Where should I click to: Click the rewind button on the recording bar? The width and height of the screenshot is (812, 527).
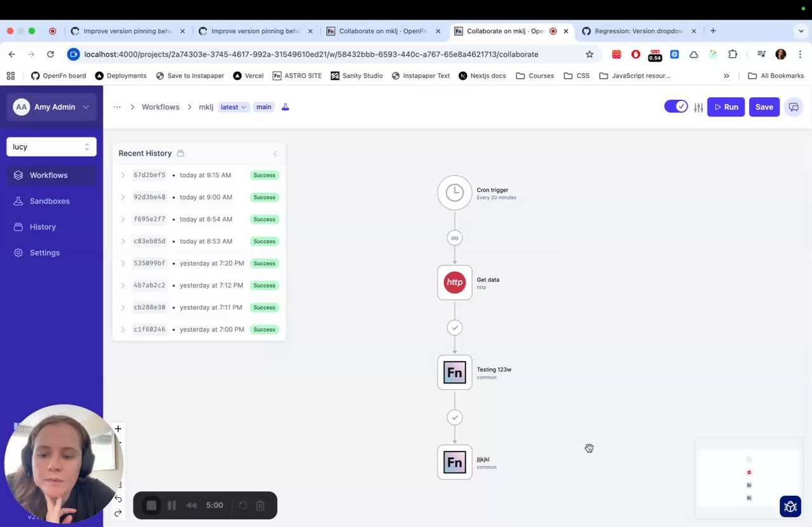(191, 505)
